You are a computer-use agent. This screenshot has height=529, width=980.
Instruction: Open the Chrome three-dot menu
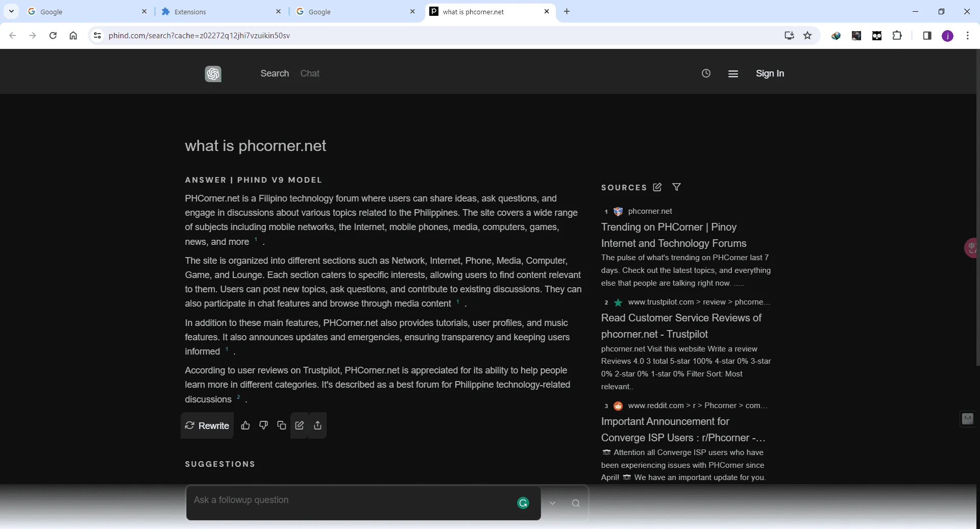968,35
